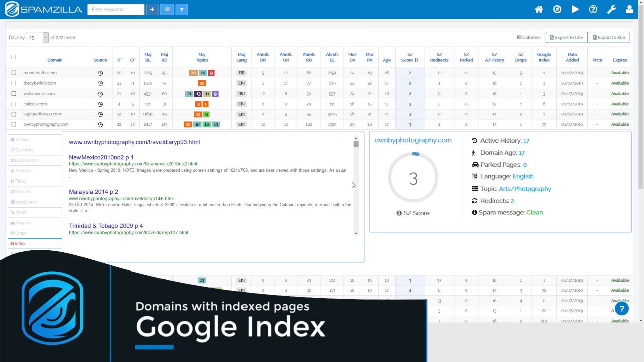
Task: Click the Arts/Photography topic value
Action: pos(525,189)
